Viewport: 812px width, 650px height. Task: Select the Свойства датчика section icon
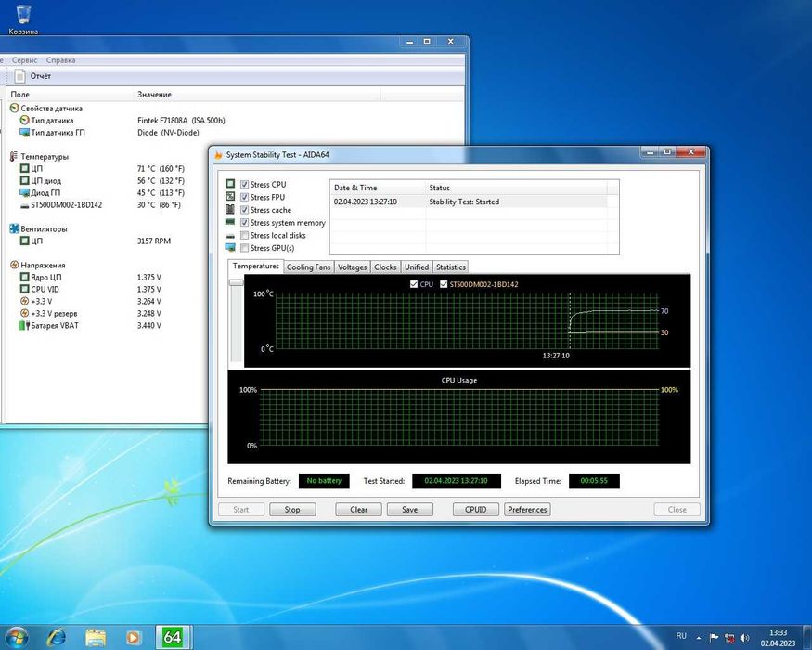(x=15, y=109)
